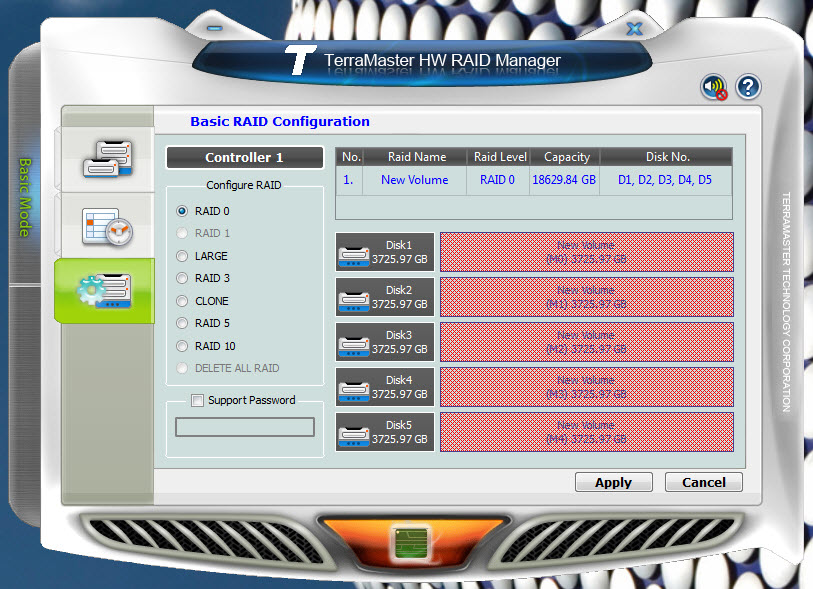The image size is (813, 589).
Task: Open the disk information sidebar tab
Action: pos(108,159)
